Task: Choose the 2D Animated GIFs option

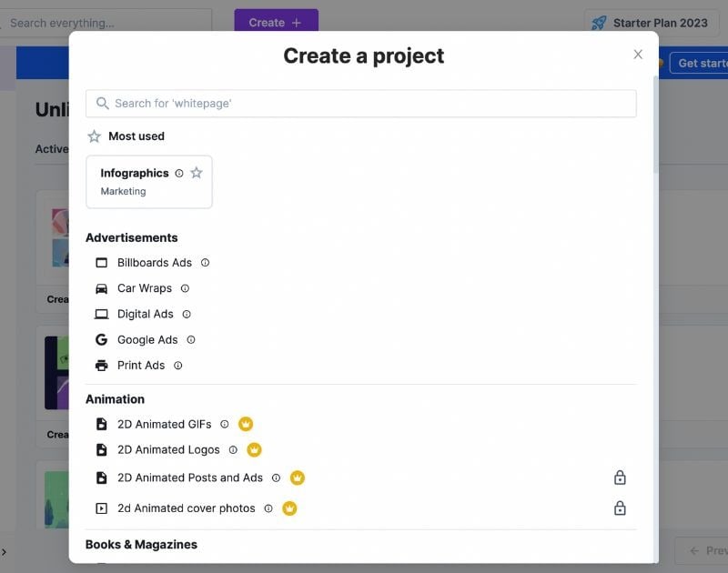Action: point(164,424)
